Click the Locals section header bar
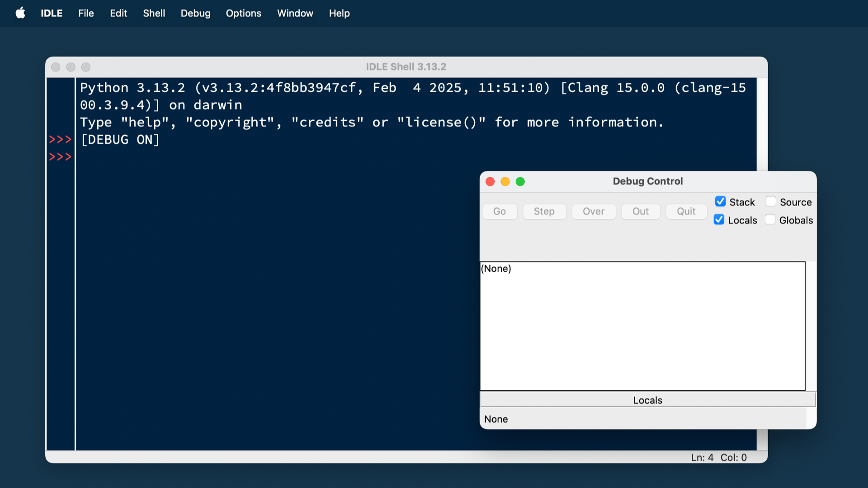Image resolution: width=868 pixels, height=488 pixels. pyautogui.click(x=647, y=400)
